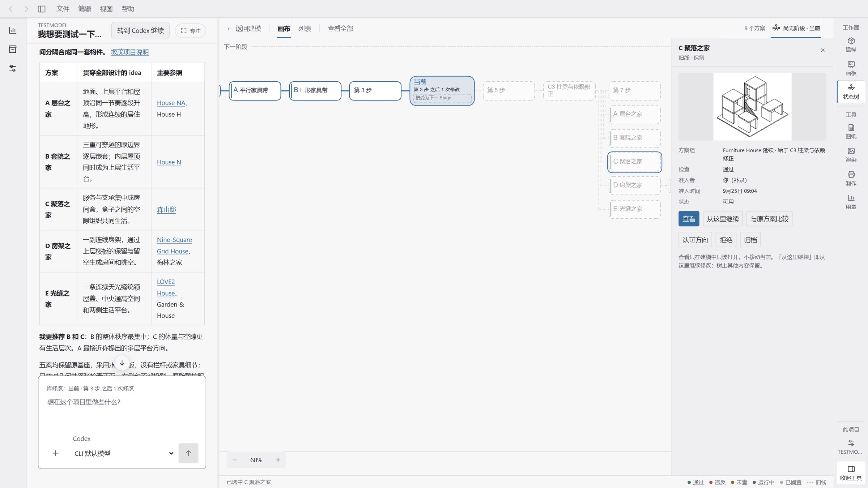This screenshot has width=868, height=488.
Task: Open the 帮助 menu
Action: 128,9
